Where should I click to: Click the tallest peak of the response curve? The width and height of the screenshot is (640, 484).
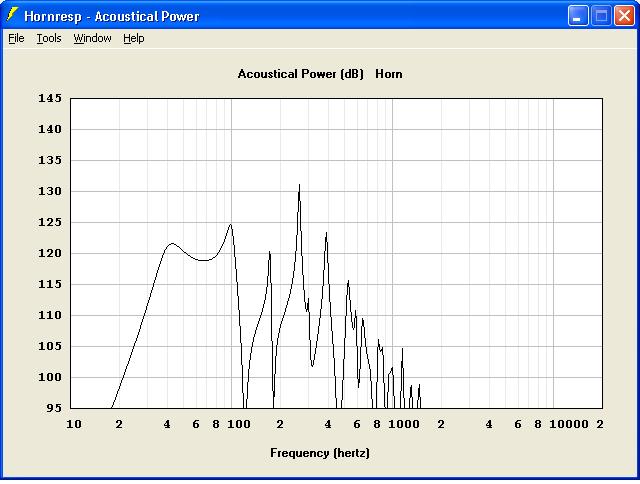tap(299, 185)
